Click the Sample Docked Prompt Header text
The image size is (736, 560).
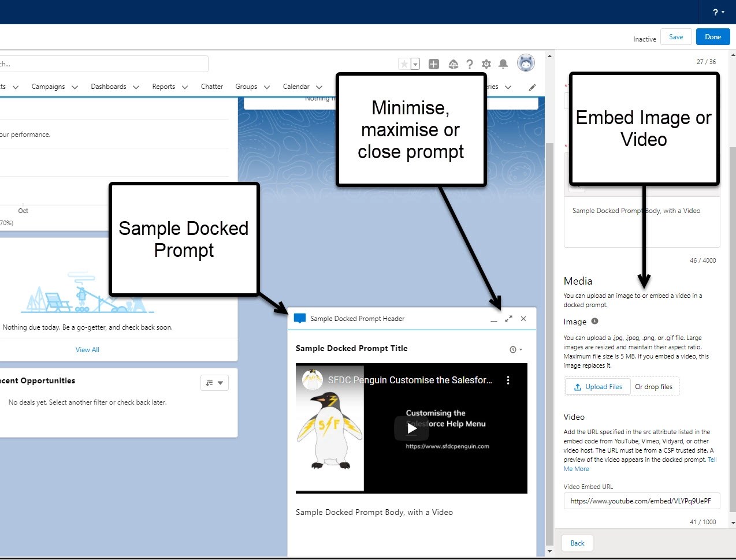(x=357, y=319)
